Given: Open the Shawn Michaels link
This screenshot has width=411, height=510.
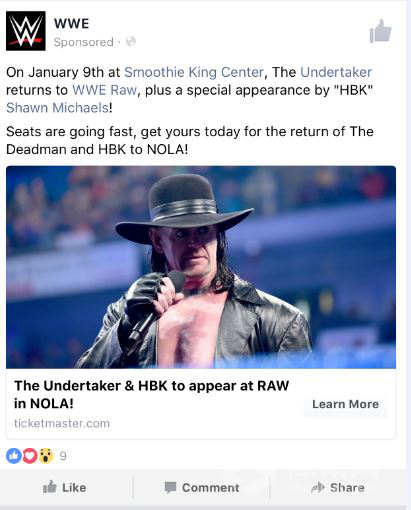Looking at the screenshot, I should pos(57,108).
